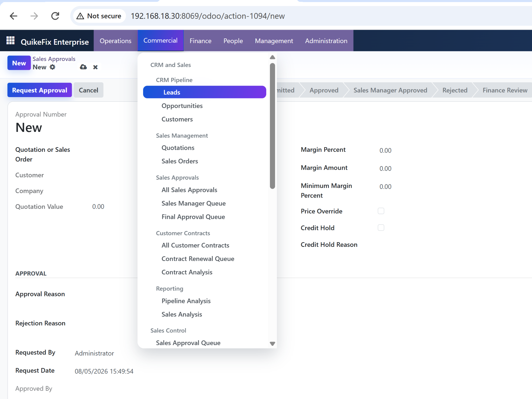Collapse the Commercial menu
Image resolution: width=532 pixels, height=399 pixels.
[160, 40]
